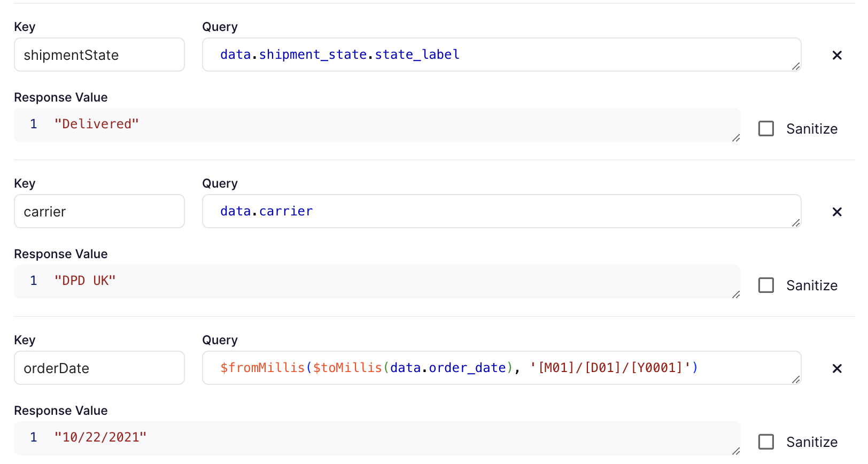
Task: Grab resize handle of "DPD UK" response box
Action: coord(736,295)
